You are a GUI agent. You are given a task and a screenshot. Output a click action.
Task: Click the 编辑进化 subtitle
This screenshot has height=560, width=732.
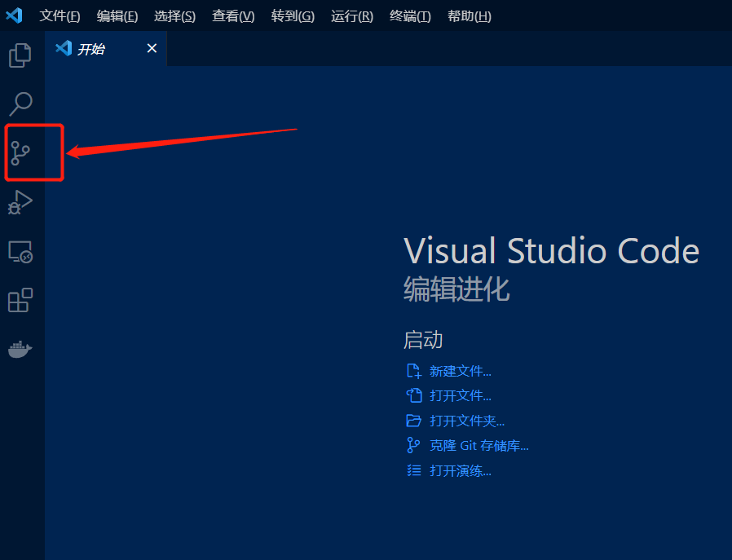point(456,289)
